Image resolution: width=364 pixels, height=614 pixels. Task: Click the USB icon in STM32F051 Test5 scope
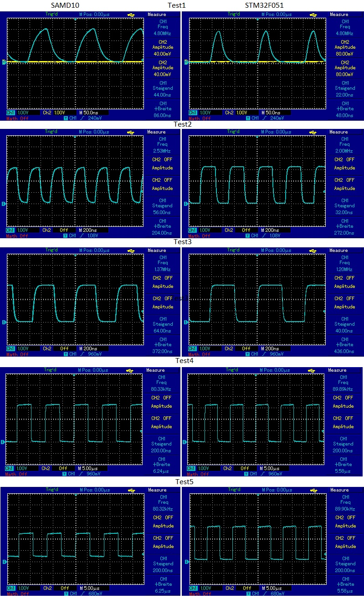click(x=314, y=490)
